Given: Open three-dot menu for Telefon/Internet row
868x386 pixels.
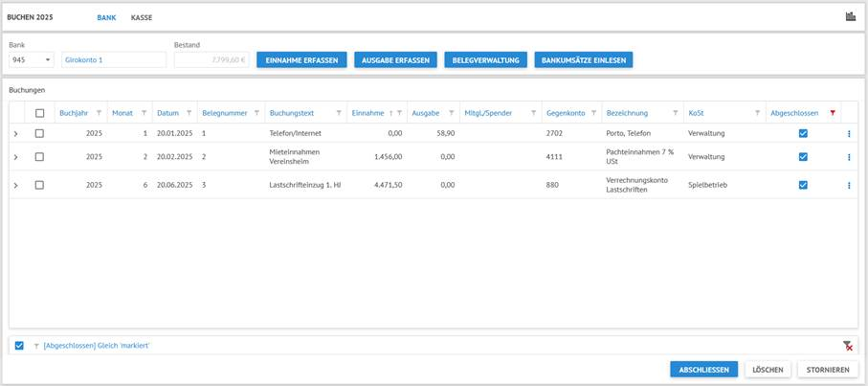Looking at the screenshot, I should click(849, 134).
